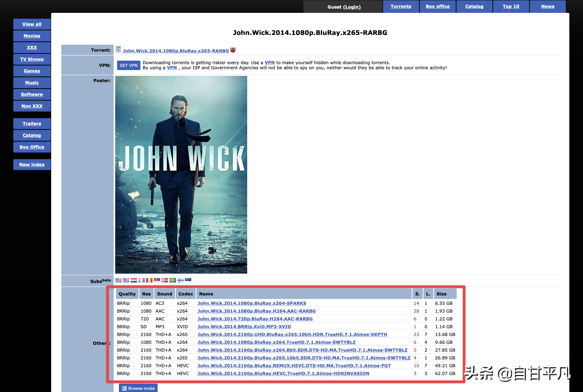Select the Norwegian flag subtitle icon
This screenshot has width=583, height=392.
[165, 280]
